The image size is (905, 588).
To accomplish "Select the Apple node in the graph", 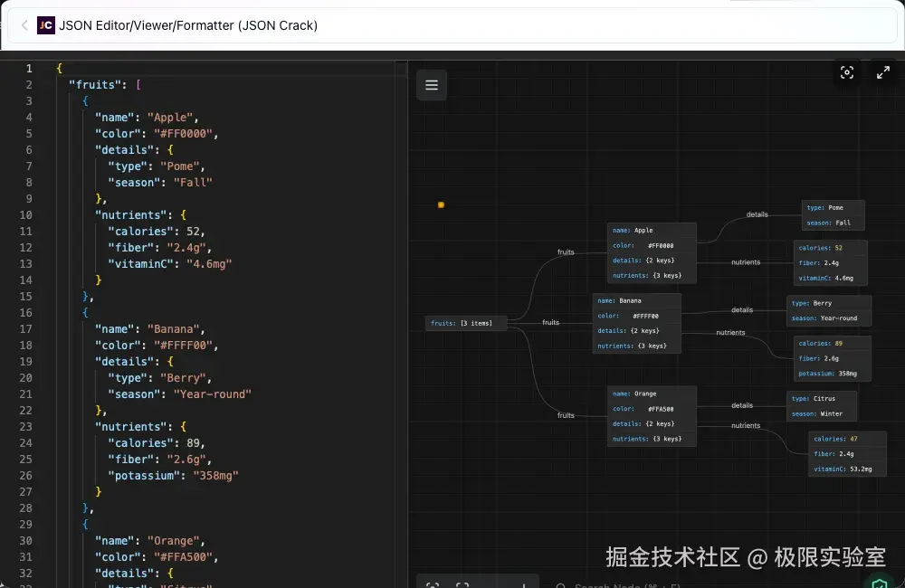I will click(x=652, y=231).
